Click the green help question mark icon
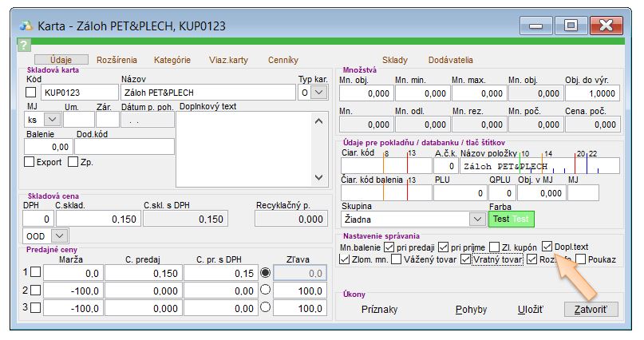The height and width of the screenshot is (340, 644). (x=23, y=45)
